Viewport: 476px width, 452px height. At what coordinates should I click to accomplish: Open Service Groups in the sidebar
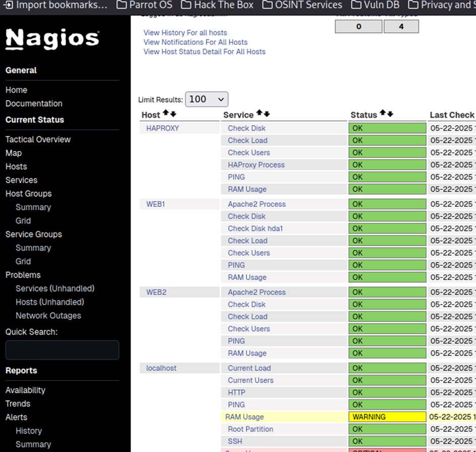pos(34,234)
